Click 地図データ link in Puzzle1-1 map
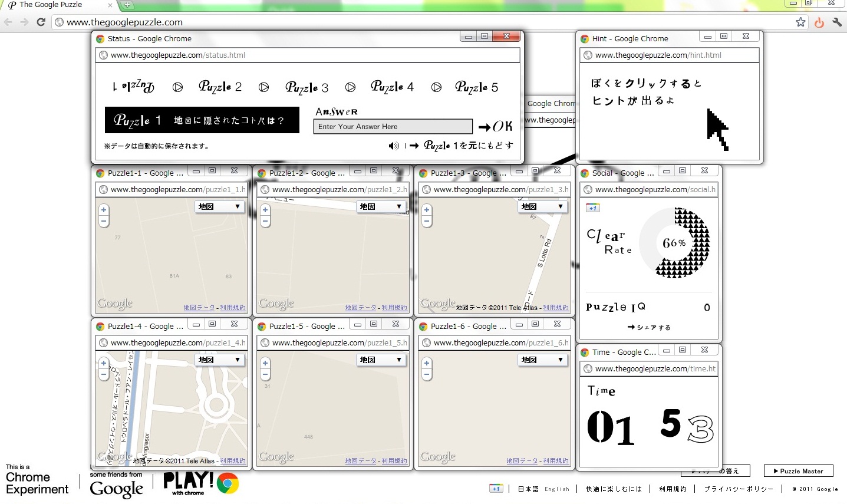This screenshot has width=847, height=504. click(x=199, y=308)
